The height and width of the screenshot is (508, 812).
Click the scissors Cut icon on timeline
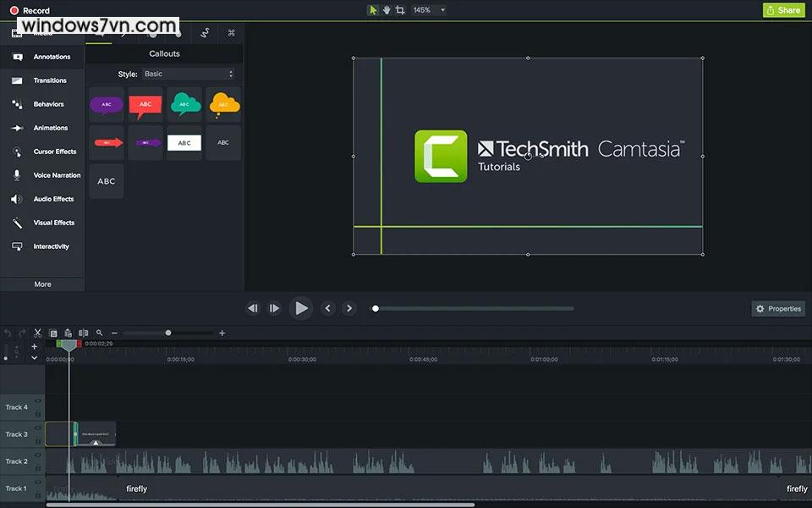click(37, 334)
